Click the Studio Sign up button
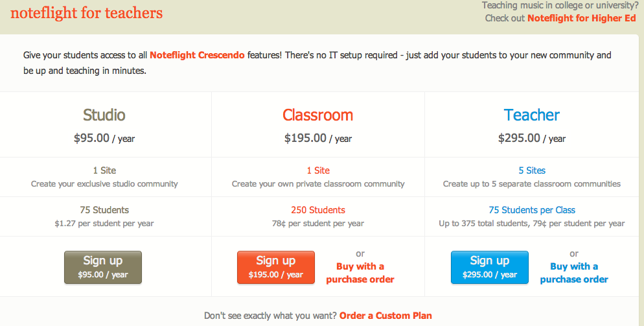 (x=102, y=267)
